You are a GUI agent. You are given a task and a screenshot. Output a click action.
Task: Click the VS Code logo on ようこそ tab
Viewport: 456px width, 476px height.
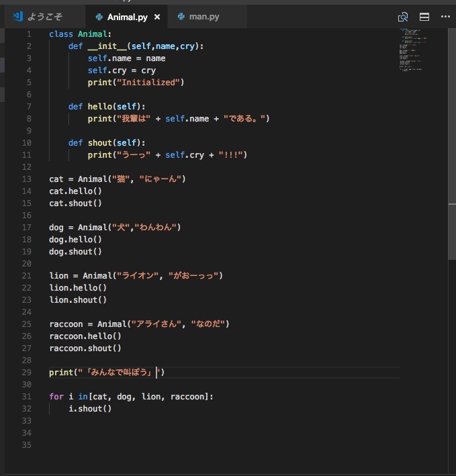click(18, 16)
